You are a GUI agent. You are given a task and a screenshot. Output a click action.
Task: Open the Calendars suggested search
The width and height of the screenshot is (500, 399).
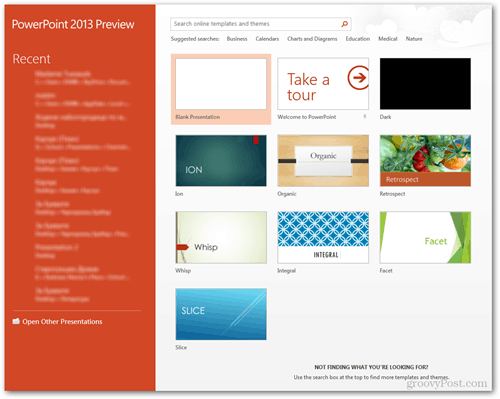point(267,39)
